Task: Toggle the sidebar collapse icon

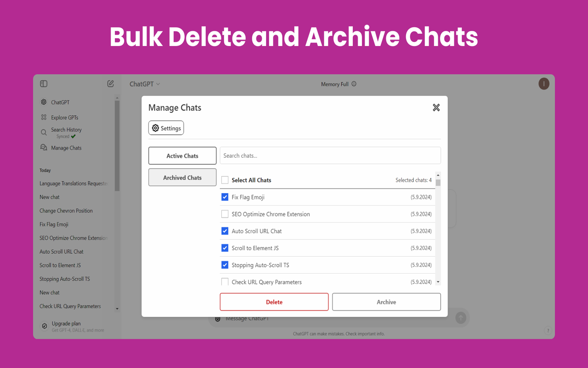Action: 44,84
